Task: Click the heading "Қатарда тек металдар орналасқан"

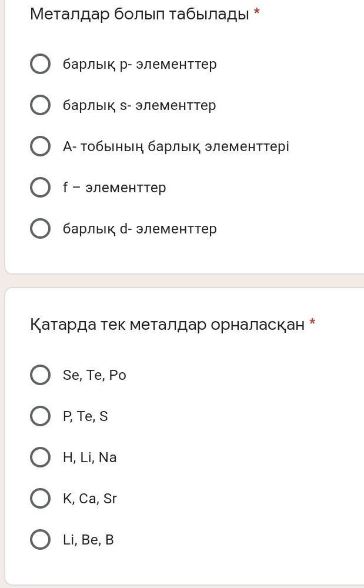Action: coord(168,324)
